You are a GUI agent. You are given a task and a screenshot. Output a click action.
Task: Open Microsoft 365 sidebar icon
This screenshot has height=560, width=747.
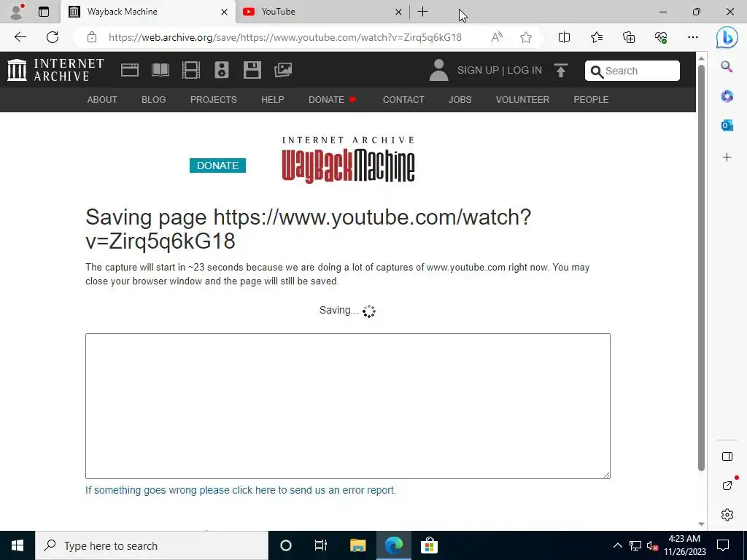point(727,96)
